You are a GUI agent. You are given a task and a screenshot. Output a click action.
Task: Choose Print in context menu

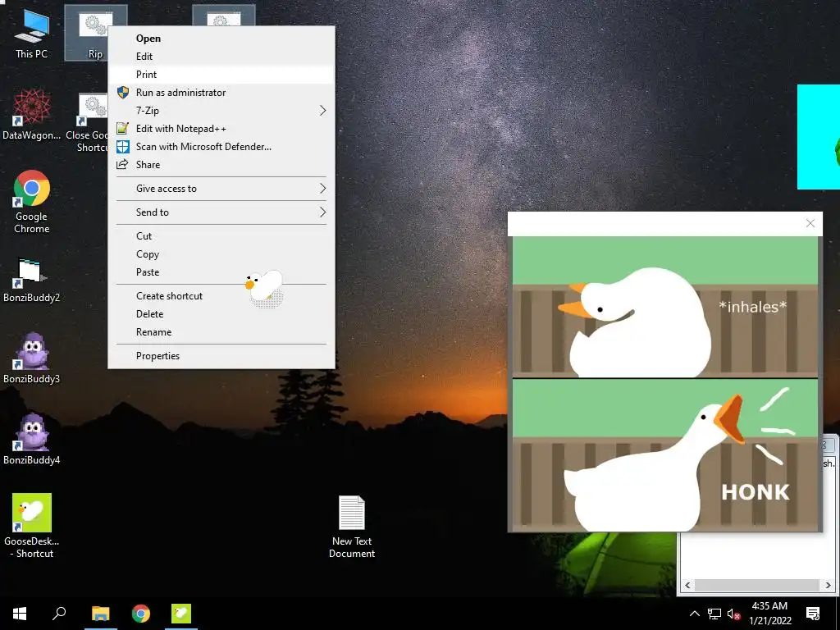point(221,75)
